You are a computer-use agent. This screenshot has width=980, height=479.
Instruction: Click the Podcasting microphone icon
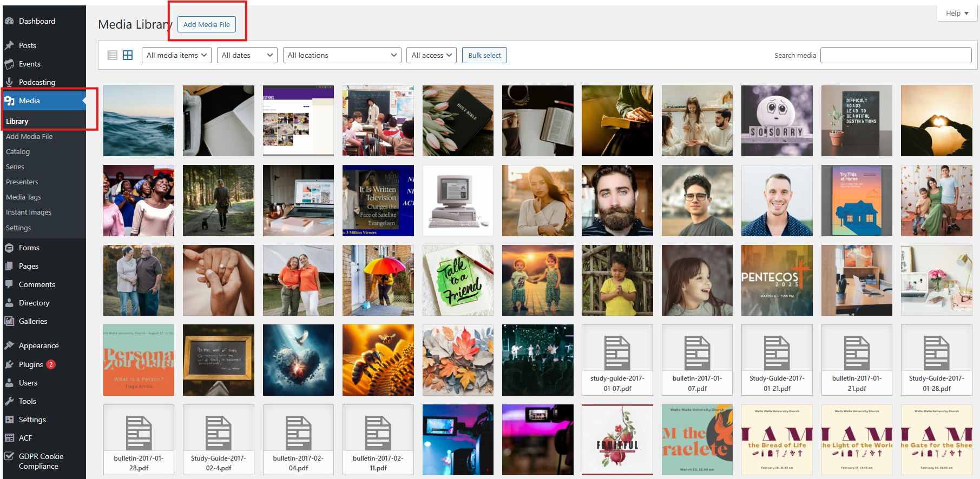coord(9,82)
